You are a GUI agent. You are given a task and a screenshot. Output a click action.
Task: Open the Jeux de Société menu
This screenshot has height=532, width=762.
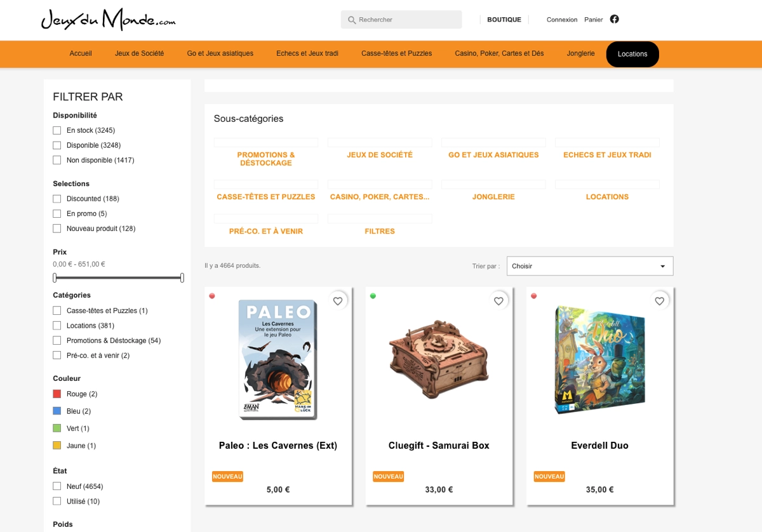139,53
